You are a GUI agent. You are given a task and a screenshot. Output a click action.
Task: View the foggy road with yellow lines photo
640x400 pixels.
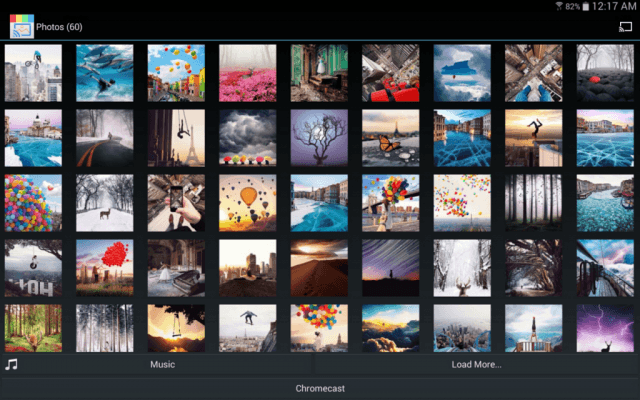click(x=104, y=138)
